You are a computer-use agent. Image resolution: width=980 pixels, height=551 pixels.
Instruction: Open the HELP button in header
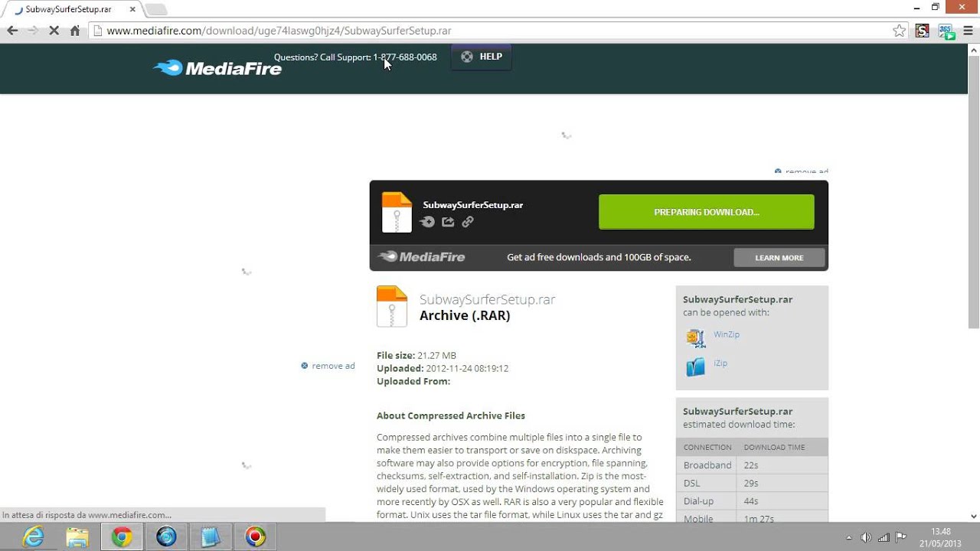point(482,57)
